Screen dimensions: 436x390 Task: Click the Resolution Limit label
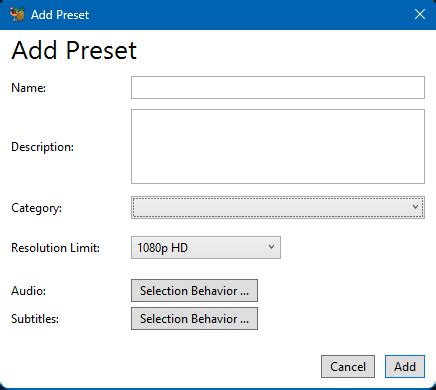pyautogui.click(x=56, y=248)
